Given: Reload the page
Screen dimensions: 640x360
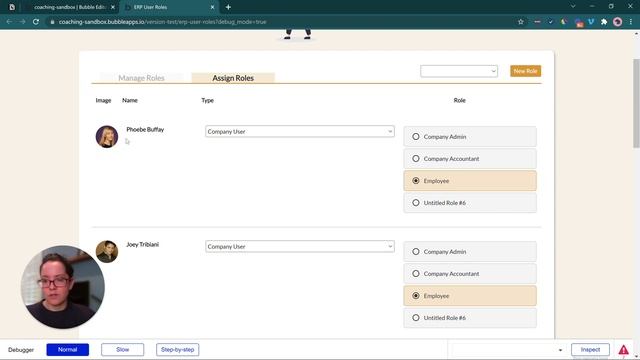Looking at the screenshot, I should [x=36, y=22].
